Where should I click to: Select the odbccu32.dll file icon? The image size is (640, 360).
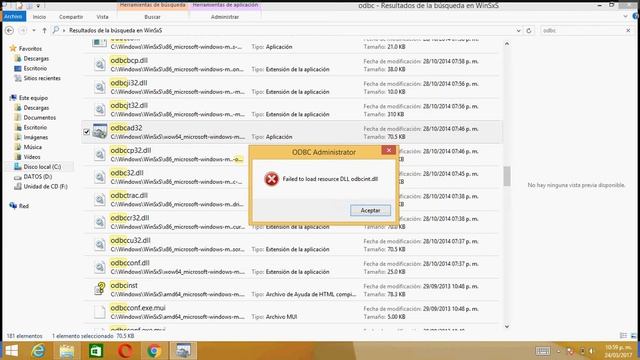100,244
